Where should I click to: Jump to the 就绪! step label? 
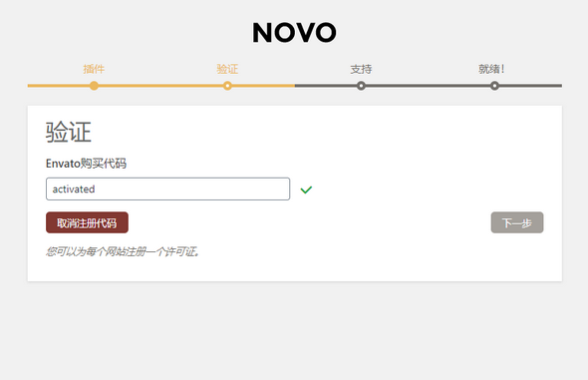[491, 69]
